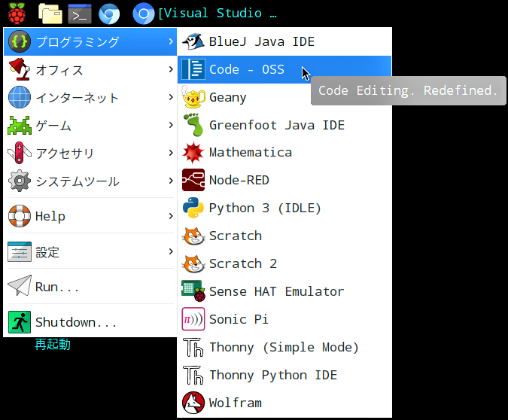508x420 pixels.
Task: Expand the プログラミング submenu arrow
Action: coord(171,41)
